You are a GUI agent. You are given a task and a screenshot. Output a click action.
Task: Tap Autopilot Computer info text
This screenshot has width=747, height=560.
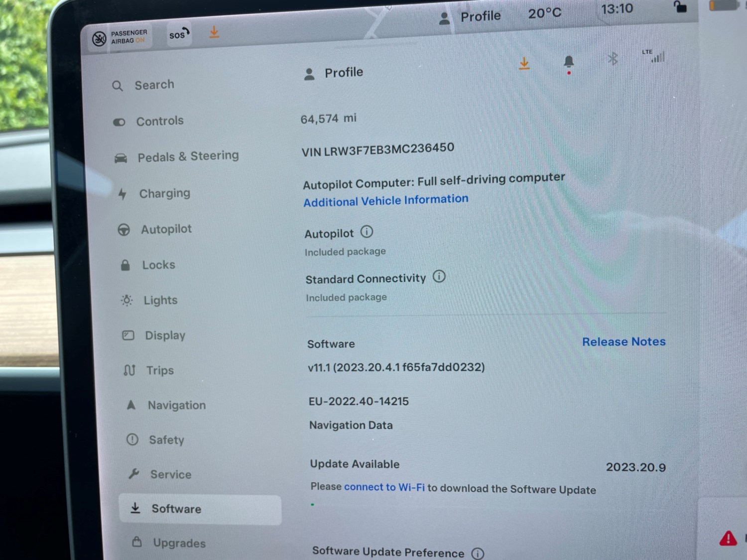click(434, 181)
